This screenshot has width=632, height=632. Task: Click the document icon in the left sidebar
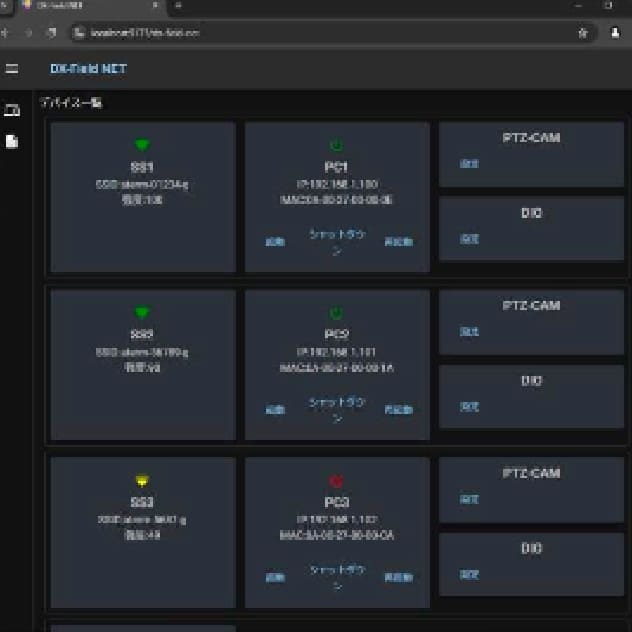point(12,141)
